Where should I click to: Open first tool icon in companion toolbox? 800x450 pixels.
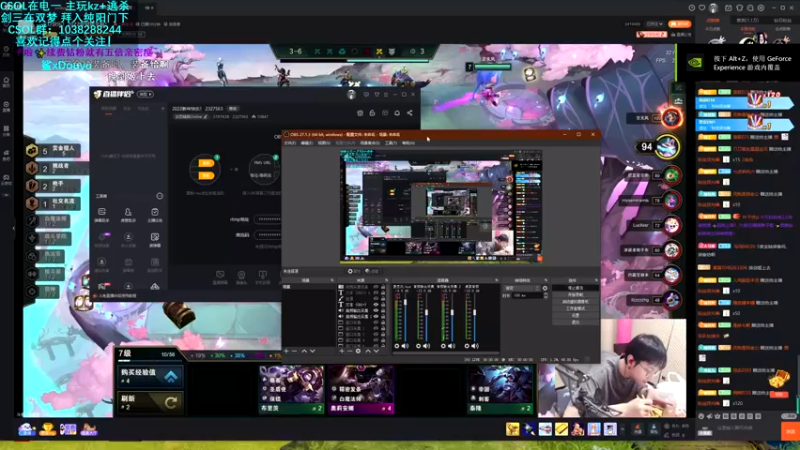click(102, 213)
